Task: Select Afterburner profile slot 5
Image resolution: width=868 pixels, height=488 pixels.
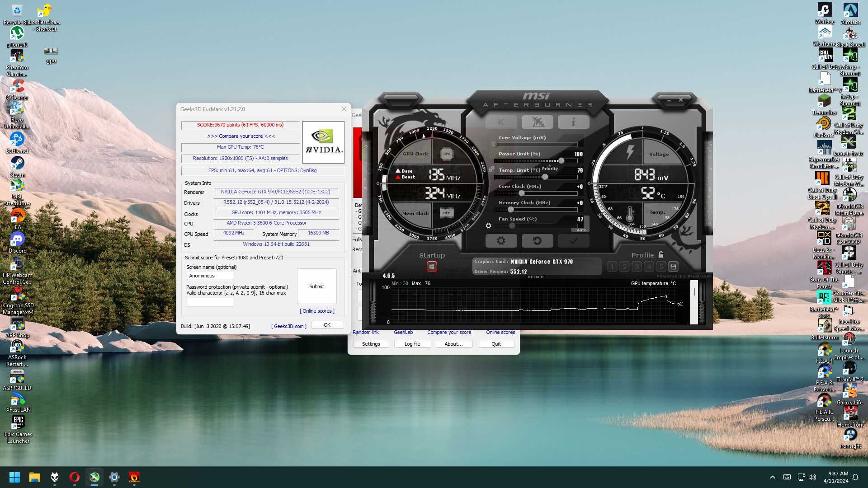Action: pyautogui.click(x=661, y=267)
